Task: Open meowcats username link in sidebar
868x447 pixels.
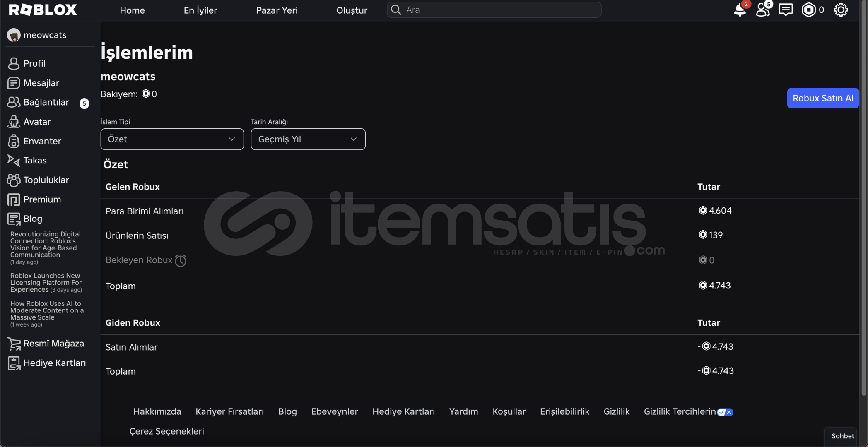Action: click(45, 35)
